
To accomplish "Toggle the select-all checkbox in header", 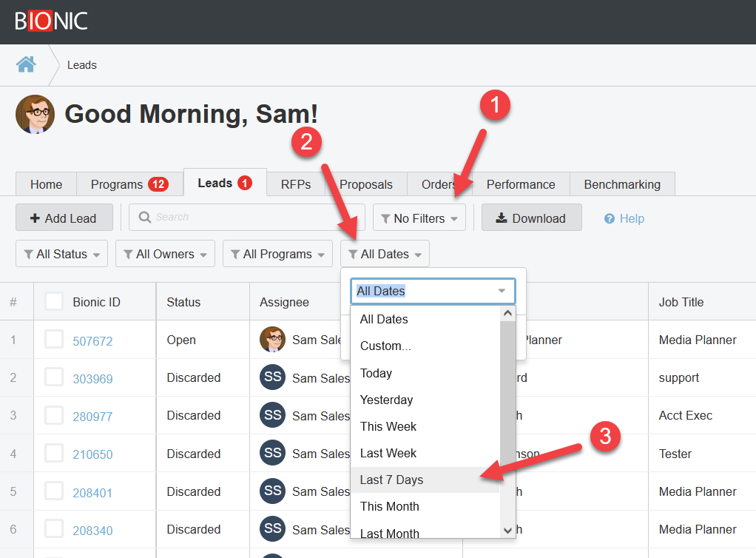I will 54,301.
